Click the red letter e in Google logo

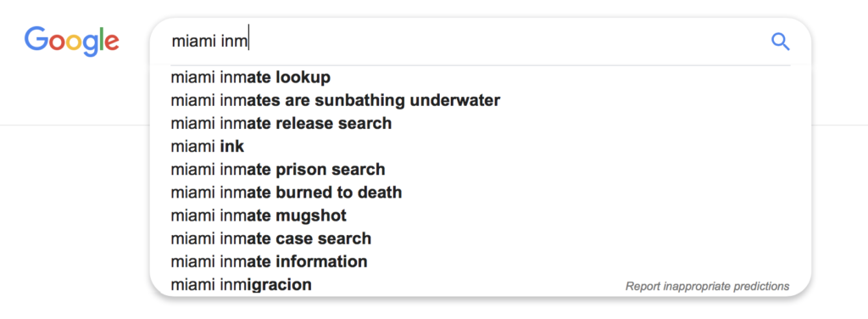pos(111,42)
